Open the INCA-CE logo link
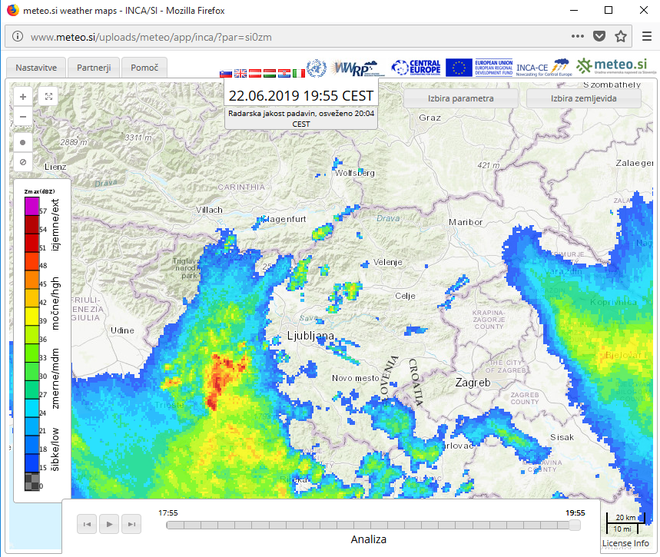This screenshot has height=557, width=660. 543,67
